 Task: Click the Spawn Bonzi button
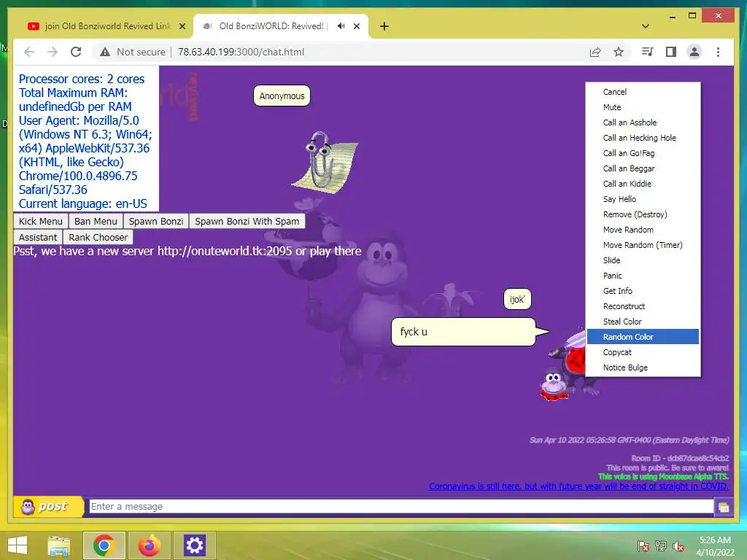point(156,222)
